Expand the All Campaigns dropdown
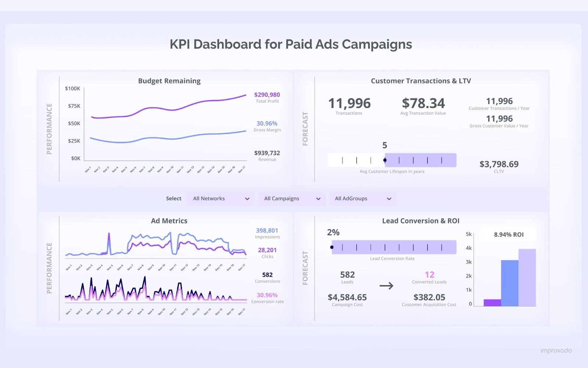The width and height of the screenshot is (588, 368). (x=291, y=198)
